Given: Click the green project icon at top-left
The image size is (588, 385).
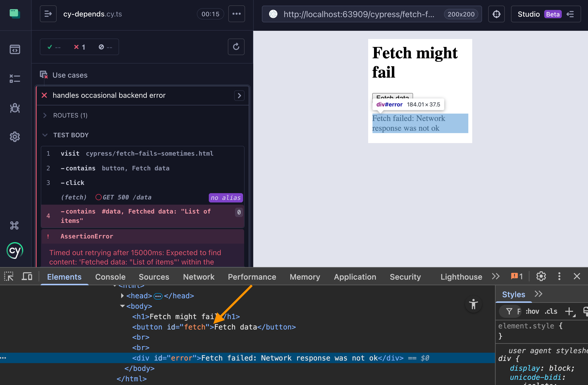Looking at the screenshot, I should click(x=15, y=14).
